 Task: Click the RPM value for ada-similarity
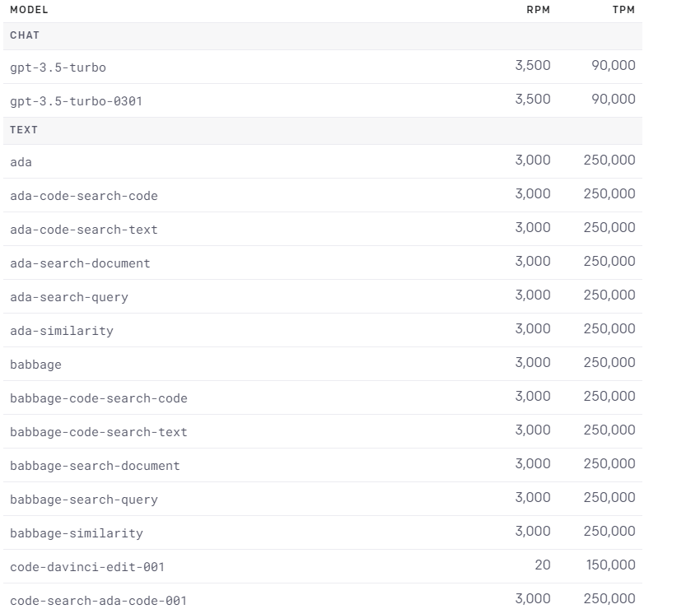(x=533, y=329)
